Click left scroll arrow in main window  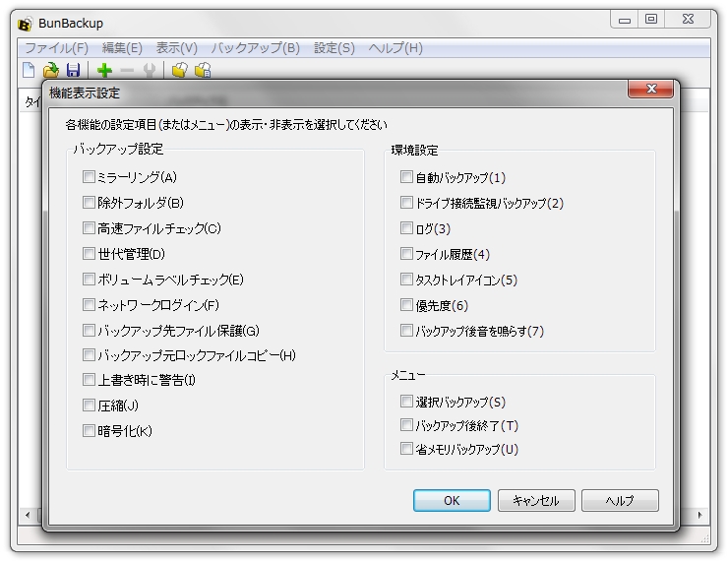pos(28,515)
